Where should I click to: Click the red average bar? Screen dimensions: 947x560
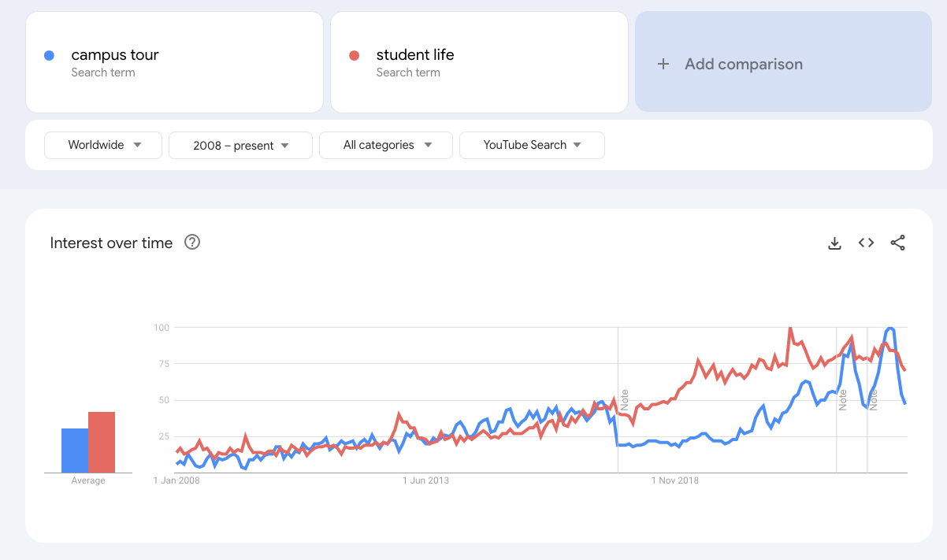pyautogui.click(x=102, y=442)
